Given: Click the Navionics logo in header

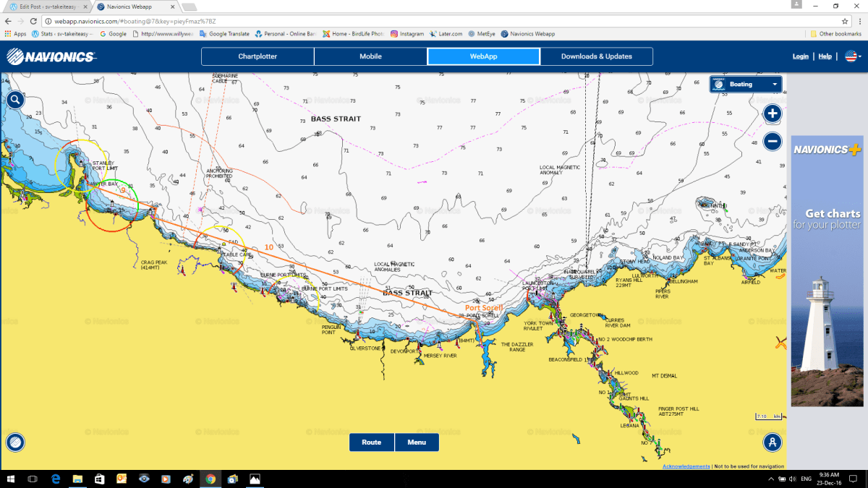Looking at the screenshot, I should [x=51, y=56].
